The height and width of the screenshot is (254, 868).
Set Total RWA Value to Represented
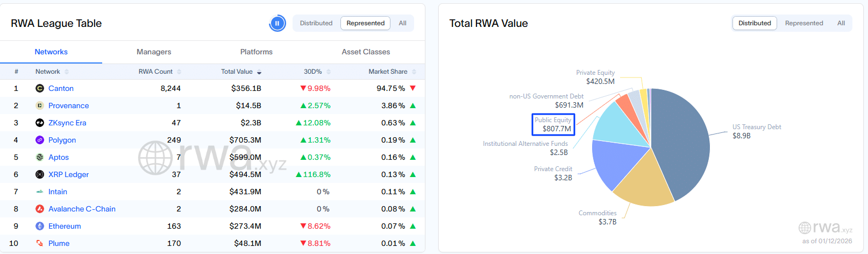click(803, 23)
